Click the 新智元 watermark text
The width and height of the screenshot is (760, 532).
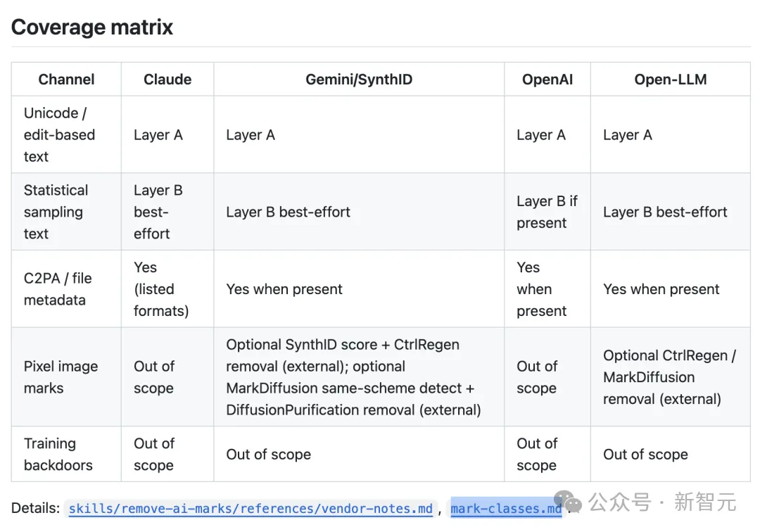704,502
